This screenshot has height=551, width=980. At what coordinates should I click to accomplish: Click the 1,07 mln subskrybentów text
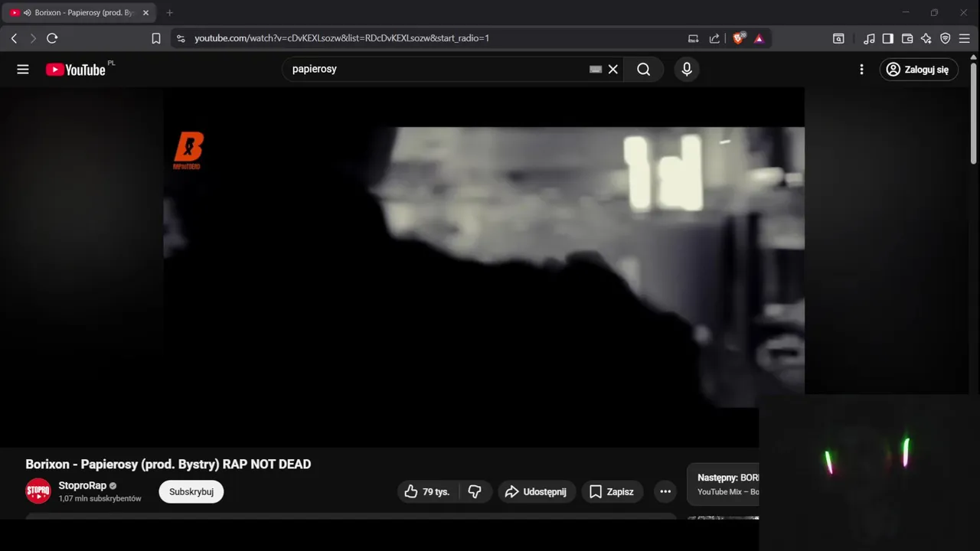pos(100,498)
